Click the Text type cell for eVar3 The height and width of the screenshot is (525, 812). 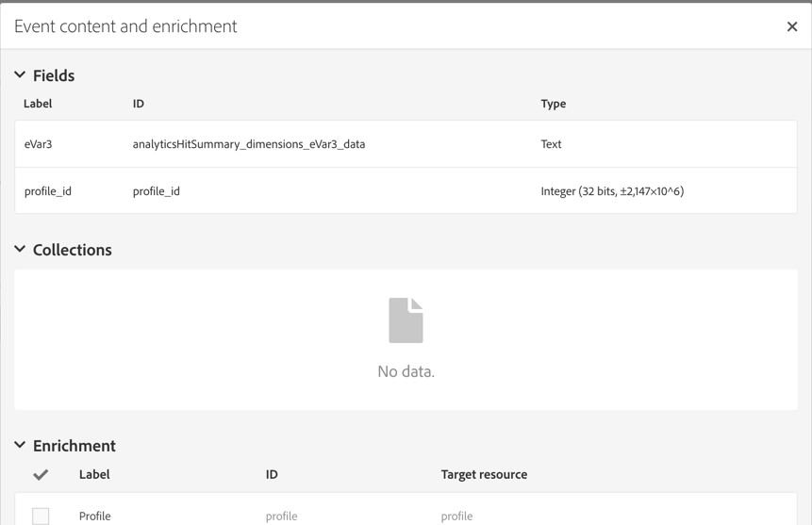coord(551,144)
